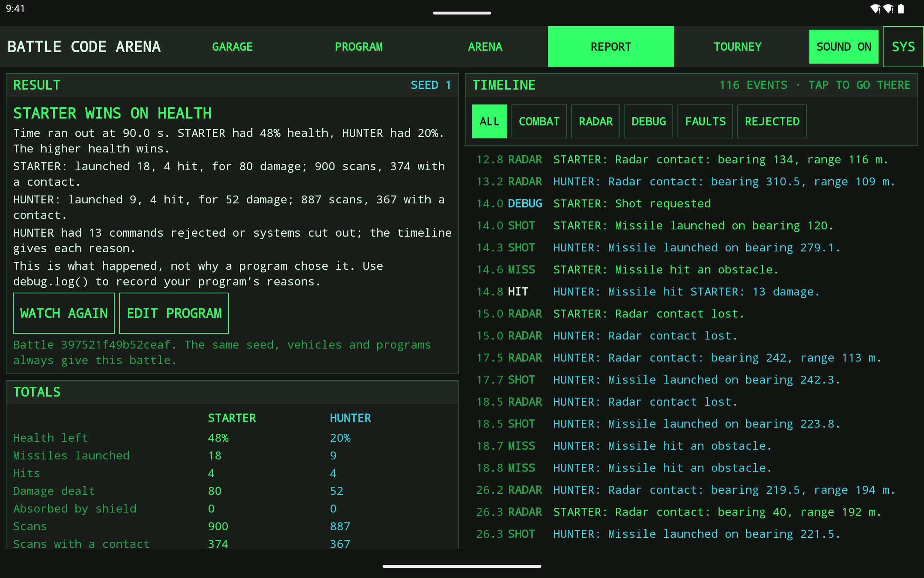This screenshot has height=578, width=924.
Task: Switch to the PROGRAM tab
Action: (358, 47)
